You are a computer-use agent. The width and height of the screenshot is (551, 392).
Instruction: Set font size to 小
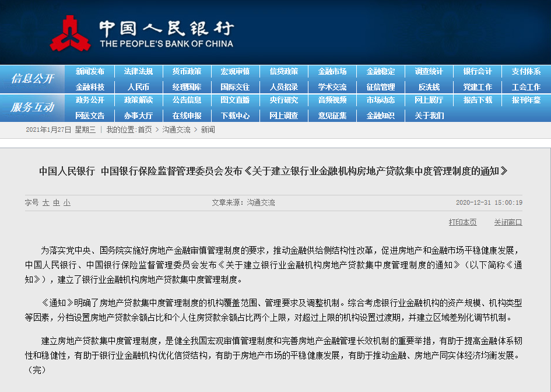[x=67, y=203]
